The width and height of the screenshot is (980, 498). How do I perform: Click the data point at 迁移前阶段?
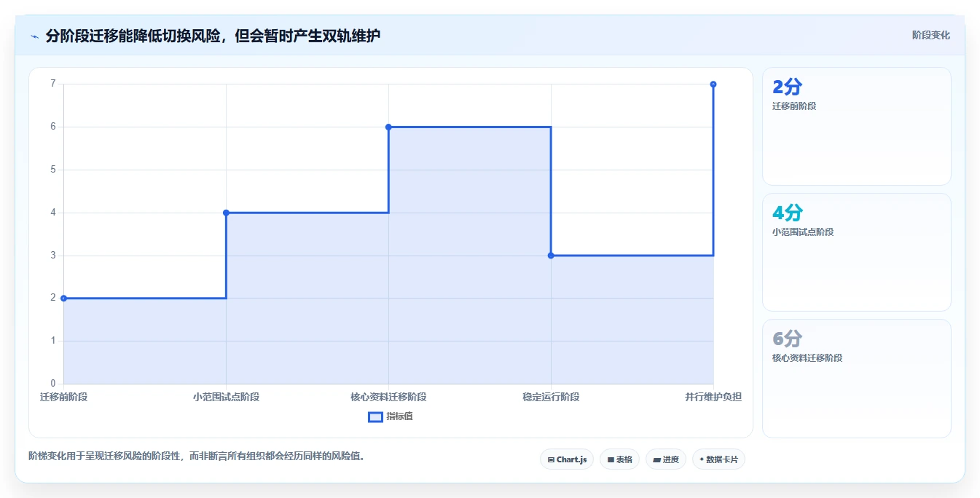pyautogui.click(x=64, y=298)
